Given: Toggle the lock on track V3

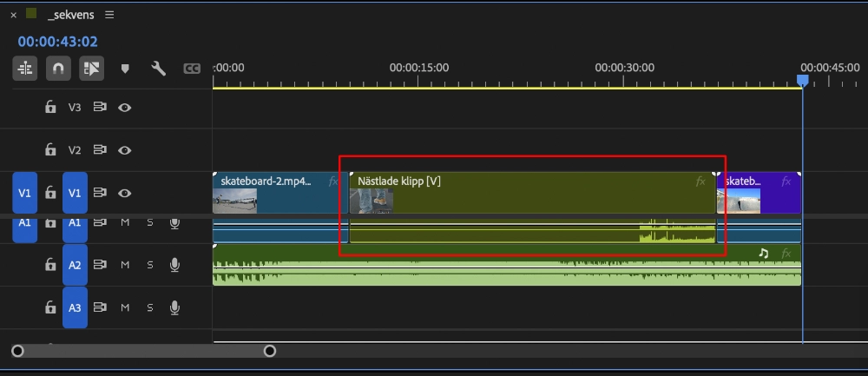Looking at the screenshot, I should pos(50,107).
